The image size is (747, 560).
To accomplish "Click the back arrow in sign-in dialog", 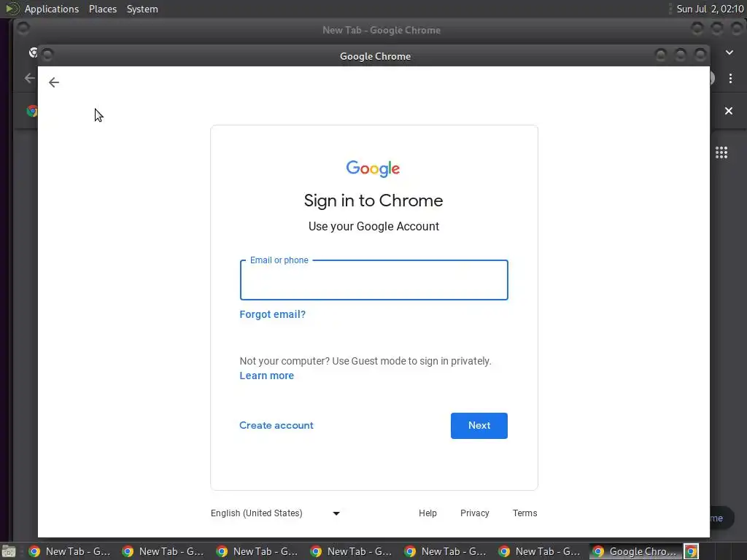I will [x=54, y=82].
